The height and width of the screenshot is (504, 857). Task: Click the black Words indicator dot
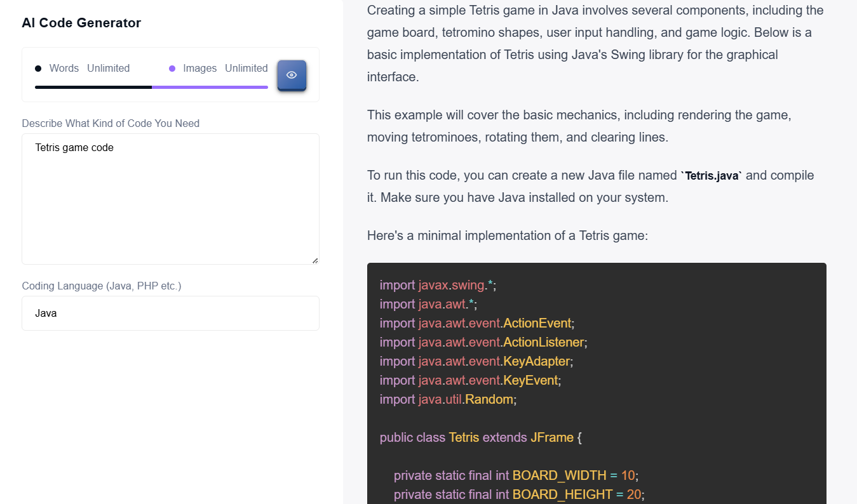click(39, 68)
